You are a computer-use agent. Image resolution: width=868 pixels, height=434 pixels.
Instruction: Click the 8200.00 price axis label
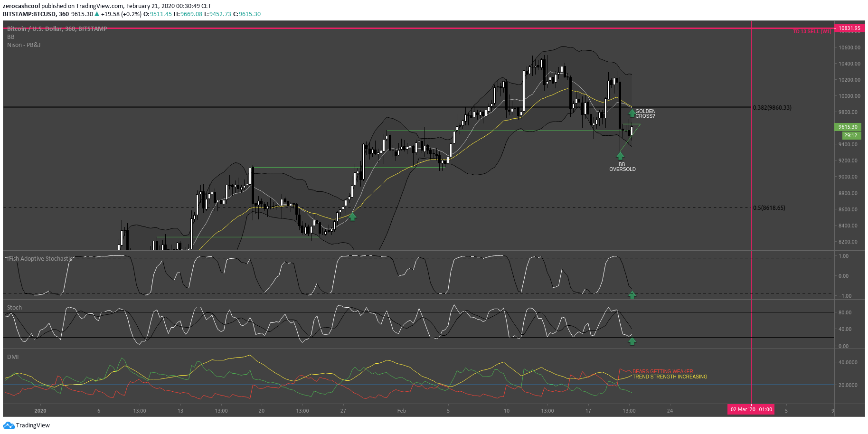click(848, 242)
